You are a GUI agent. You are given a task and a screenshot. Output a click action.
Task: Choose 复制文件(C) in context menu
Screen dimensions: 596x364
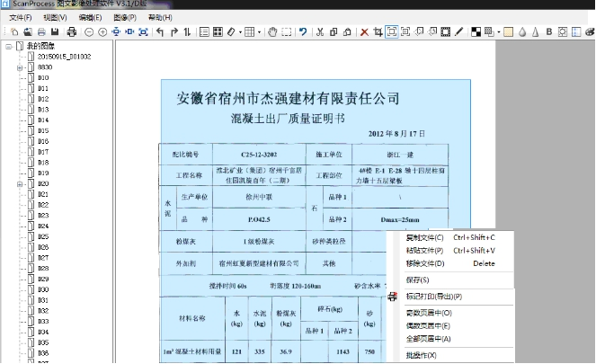click(450, 237)
